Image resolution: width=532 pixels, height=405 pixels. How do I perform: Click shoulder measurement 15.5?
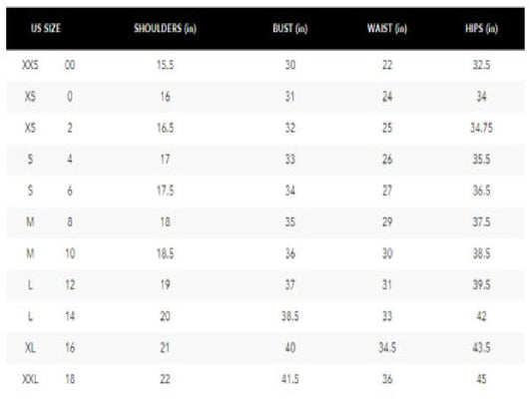166,65
